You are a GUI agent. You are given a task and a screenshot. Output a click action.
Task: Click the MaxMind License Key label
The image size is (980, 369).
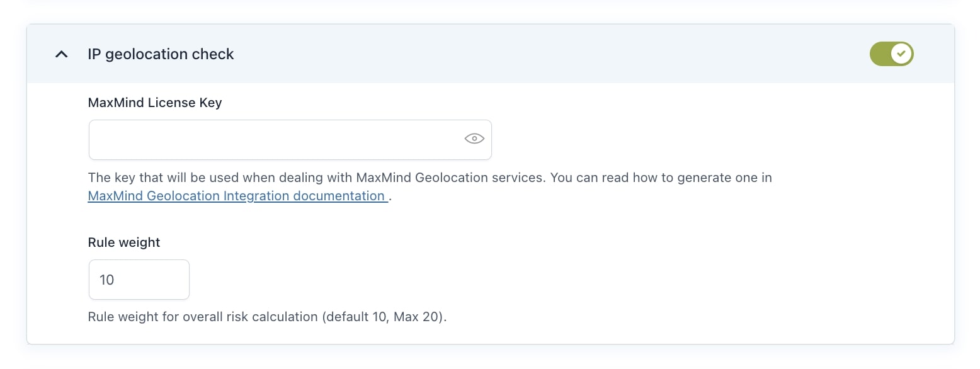click(155, 103)
